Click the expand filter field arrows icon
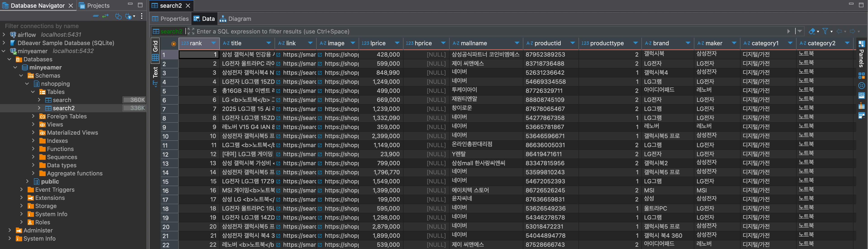 click(191, 31)
